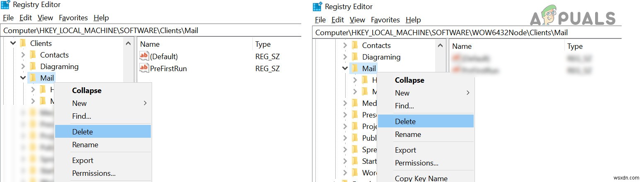
Task: Choose Collapse in right context menu
Action: (x=426, y=80)
